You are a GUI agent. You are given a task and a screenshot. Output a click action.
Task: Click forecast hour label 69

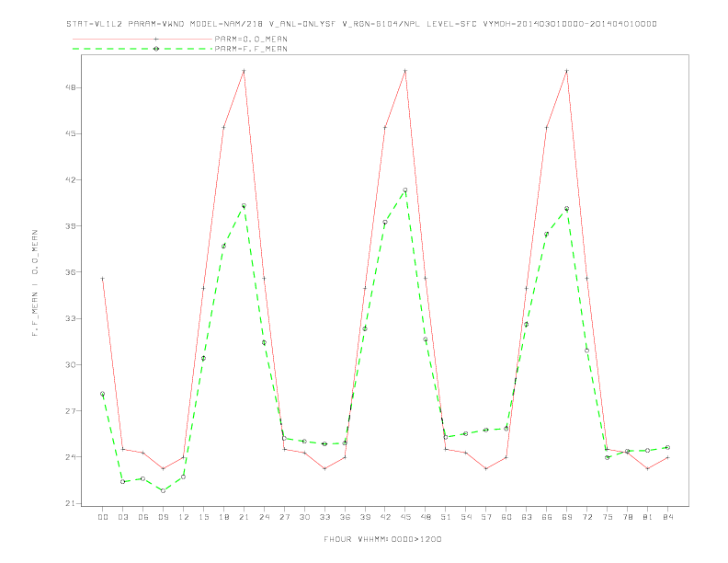coord(567,517)
